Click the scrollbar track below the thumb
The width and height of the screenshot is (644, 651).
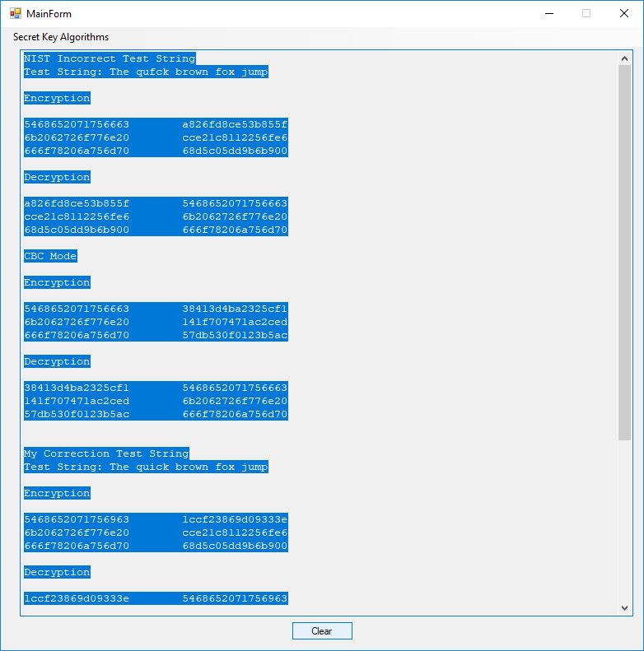tap(624, 518)
